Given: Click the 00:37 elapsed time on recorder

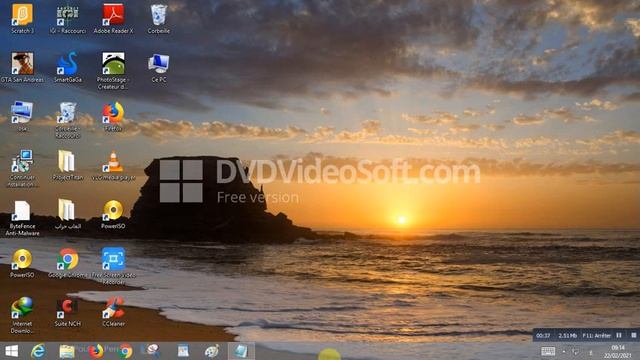Looking at the screenshot, I should click(x=543, y=336).
